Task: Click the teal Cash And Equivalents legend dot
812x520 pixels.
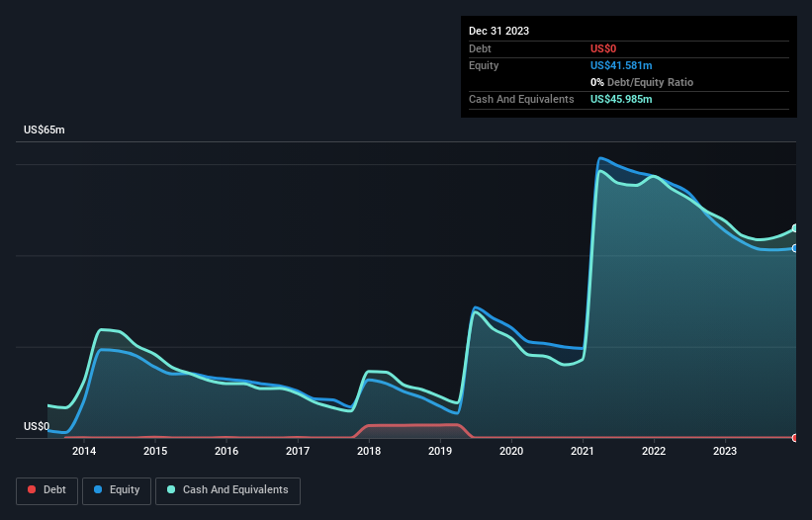Action: pos(171,489)
